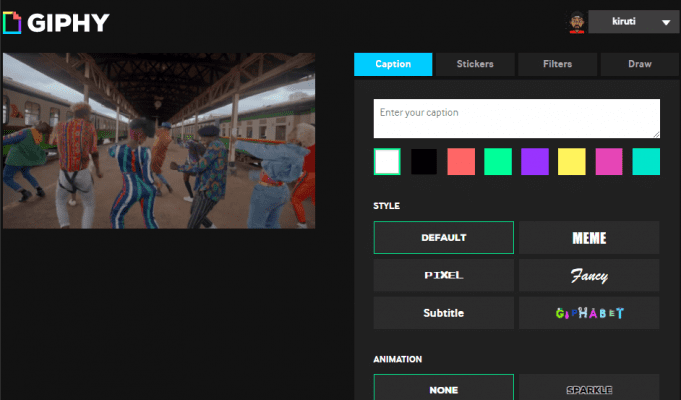Viewport: 681px width, 400px height.
Task: Pick the white caption color swatch
Action: click(387, 162)
